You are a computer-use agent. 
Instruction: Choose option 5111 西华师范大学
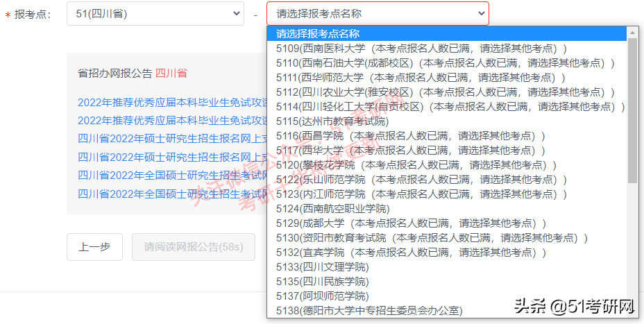[447, 78]
